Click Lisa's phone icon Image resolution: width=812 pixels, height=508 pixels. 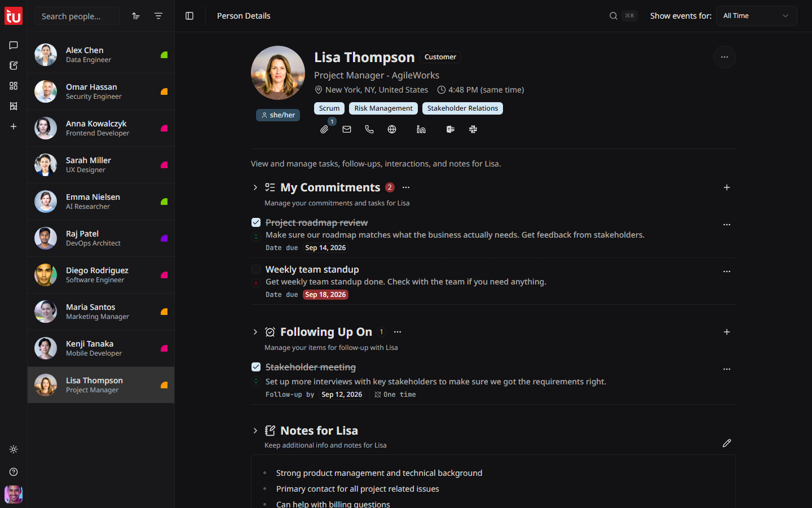369,129
